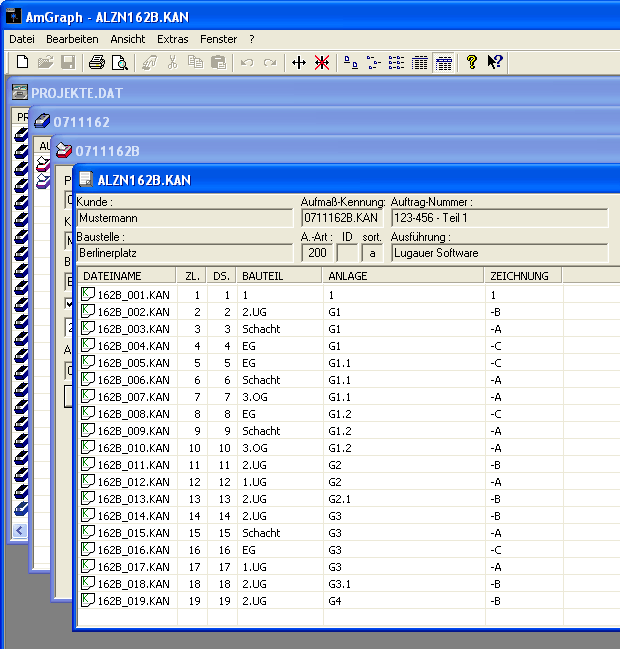Viewport: 620px width, 649px height.
Task: Open help with the yellow question mark
Action: coord(471,62)
